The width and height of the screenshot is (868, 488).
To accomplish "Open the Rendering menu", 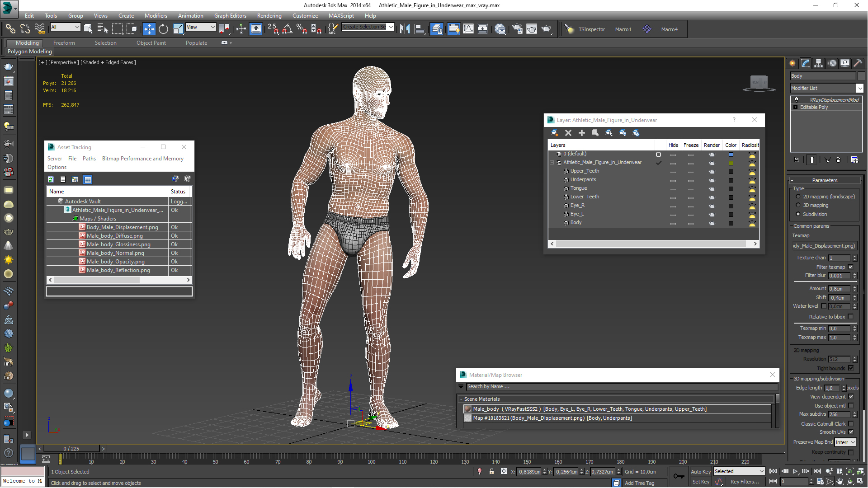I will click(269, 16).
